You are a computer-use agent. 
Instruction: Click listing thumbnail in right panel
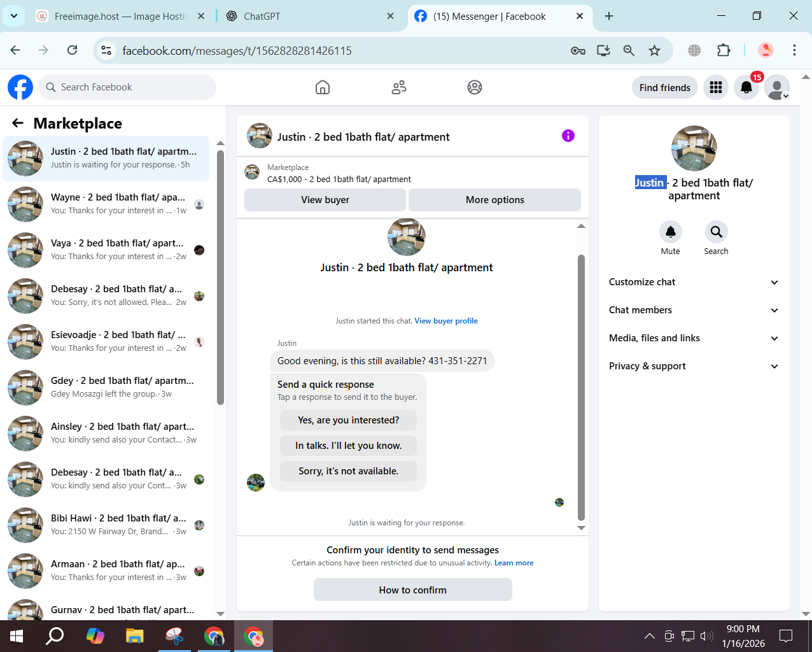coord(694,148)
